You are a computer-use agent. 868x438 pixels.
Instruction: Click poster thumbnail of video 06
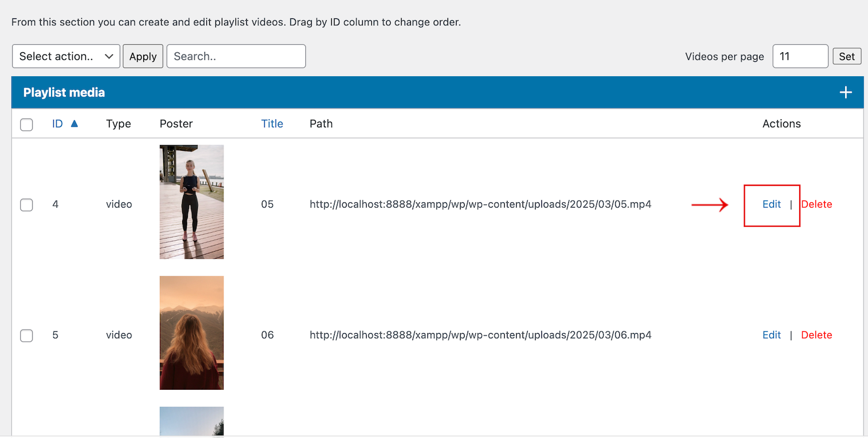click(191, 333)
